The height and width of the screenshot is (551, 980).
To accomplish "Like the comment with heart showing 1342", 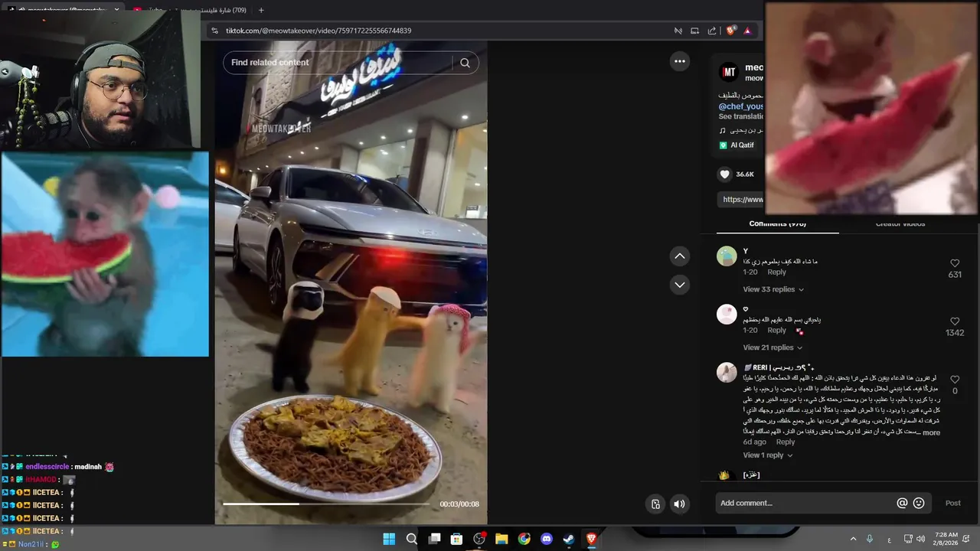I will pos(955,321).
